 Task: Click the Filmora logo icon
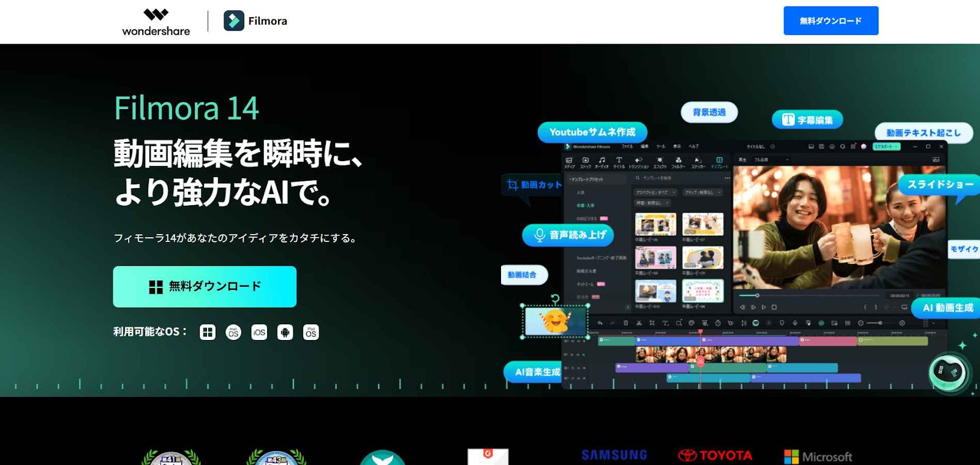233,21
